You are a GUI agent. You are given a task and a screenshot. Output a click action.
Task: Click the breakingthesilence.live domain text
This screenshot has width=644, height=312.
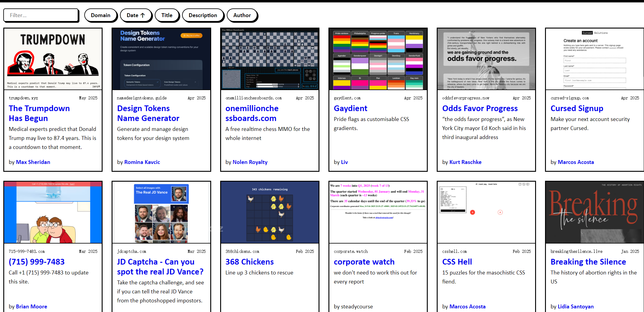pos(577,252)
